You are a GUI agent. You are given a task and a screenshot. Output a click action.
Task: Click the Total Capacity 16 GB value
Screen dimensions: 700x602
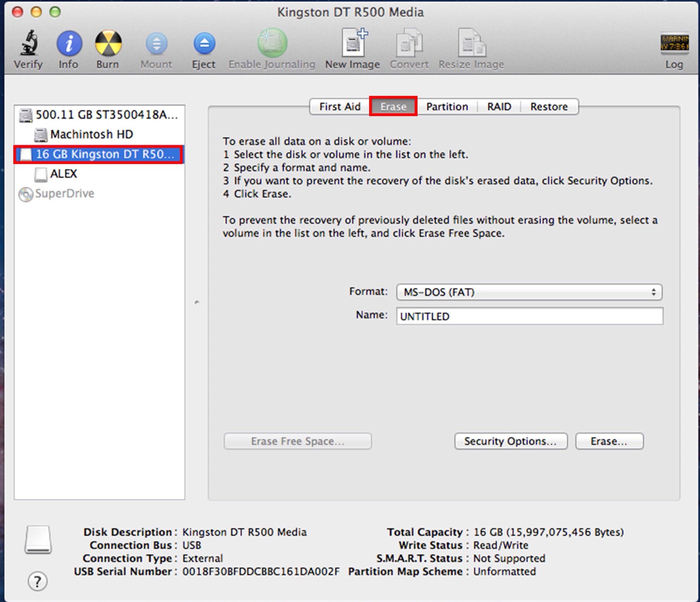(548, 532)
